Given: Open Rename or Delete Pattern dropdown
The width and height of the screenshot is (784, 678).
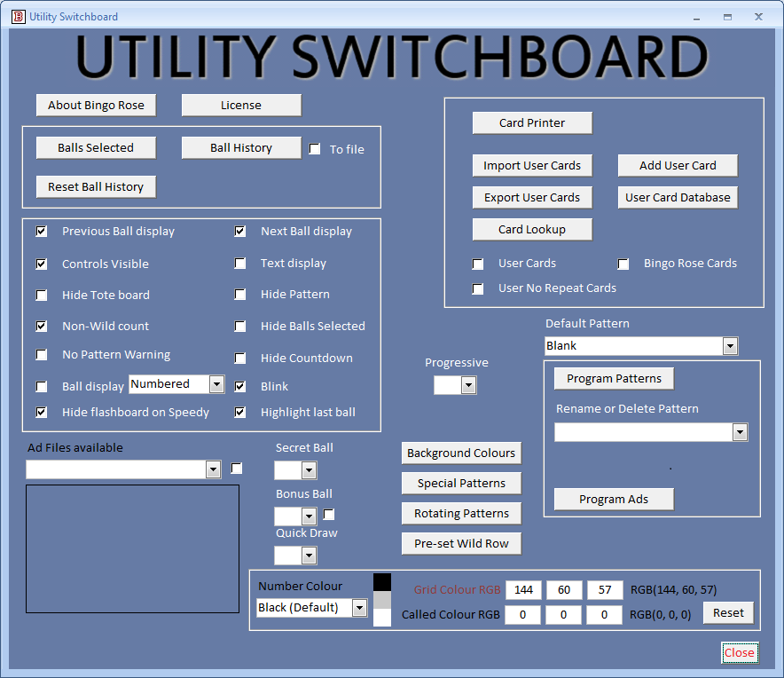Looking at the screenshot, I should tap(740, 432).
